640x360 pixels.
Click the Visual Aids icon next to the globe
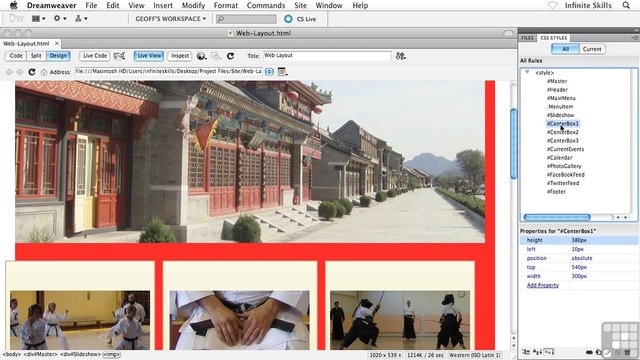tap(216, 56)
